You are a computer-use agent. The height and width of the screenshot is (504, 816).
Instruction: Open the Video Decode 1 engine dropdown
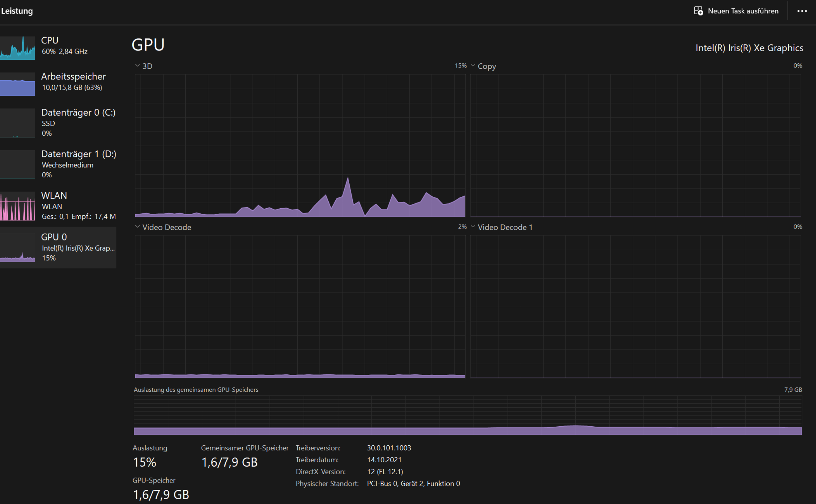coord(473,227)
